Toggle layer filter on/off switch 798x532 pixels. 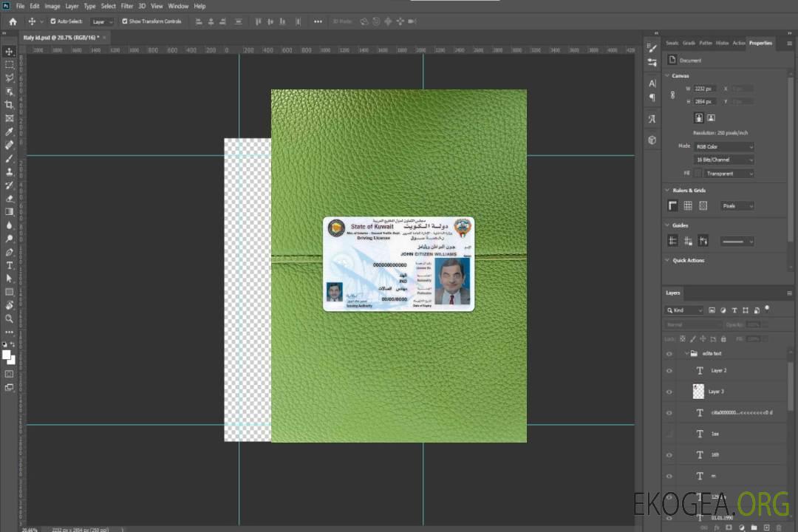767,309
